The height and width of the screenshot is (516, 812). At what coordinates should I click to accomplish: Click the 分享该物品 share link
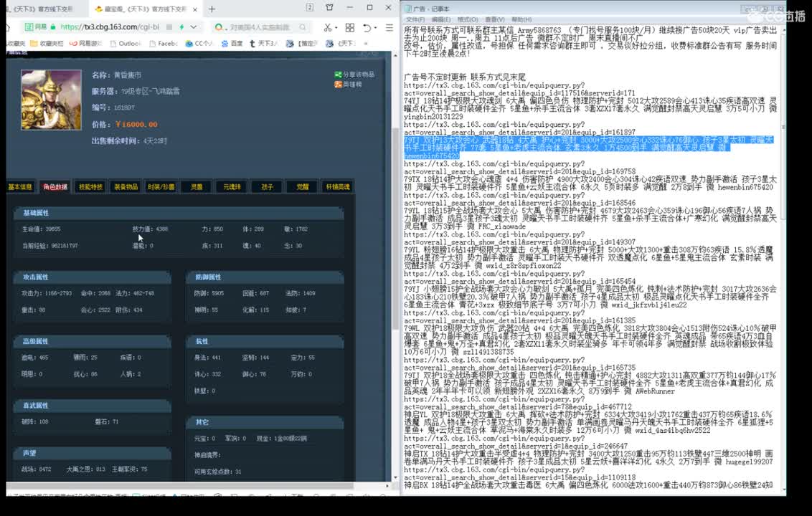pyautogui.click(x=354, y=75)
